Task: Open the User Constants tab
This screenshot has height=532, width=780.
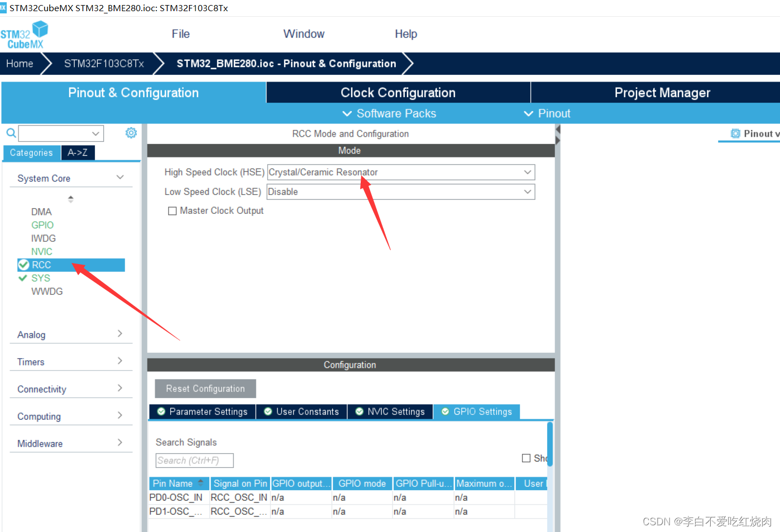Action: [302, 411]
